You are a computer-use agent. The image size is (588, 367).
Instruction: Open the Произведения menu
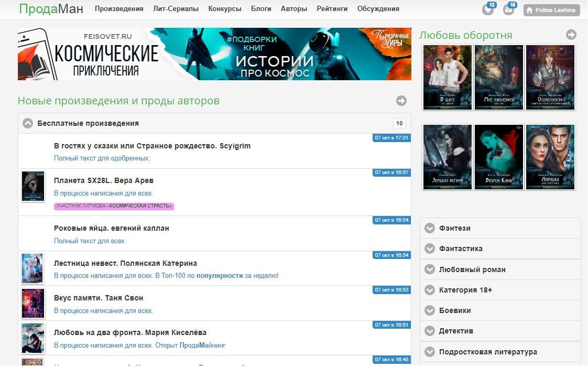[119, 9]
